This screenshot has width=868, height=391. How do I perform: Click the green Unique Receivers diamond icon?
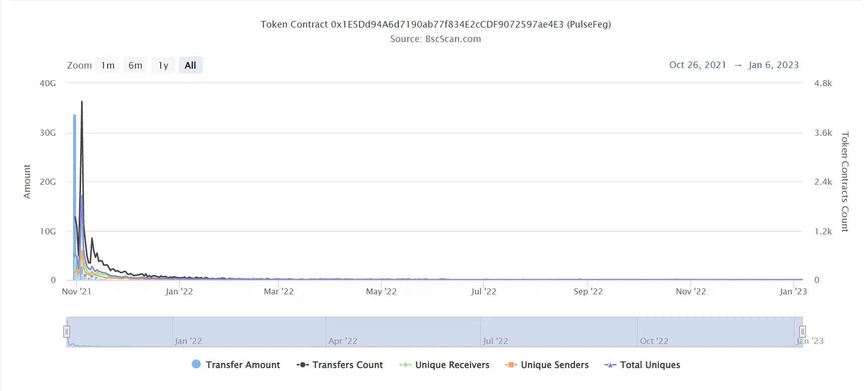[405, 365]
